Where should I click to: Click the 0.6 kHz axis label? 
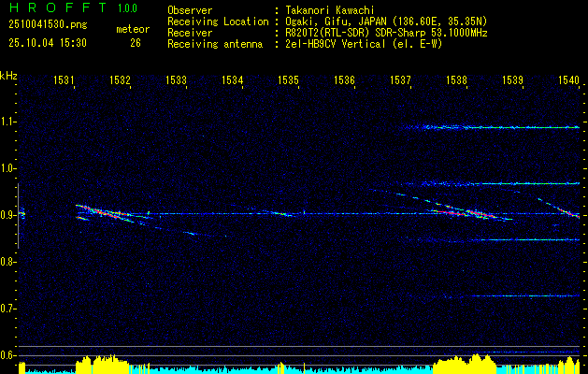click(7, 355)
